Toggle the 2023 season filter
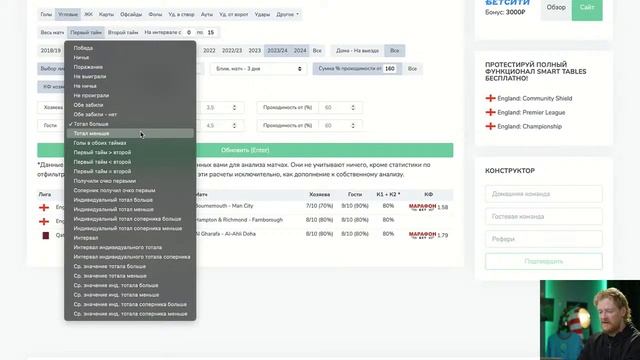This screenshot has width=640, height=360. pos(255,51)
